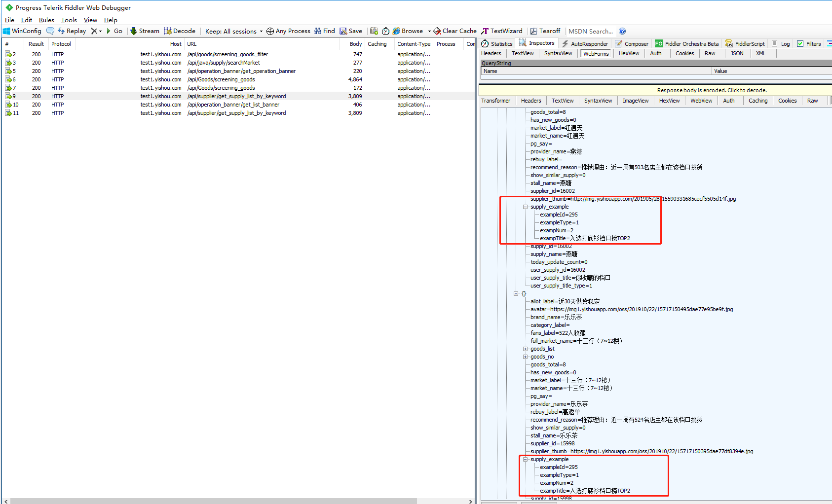Screen dimensions: 832x504
Task: Select the response WebView tab
Action: [x=701, y=101]
